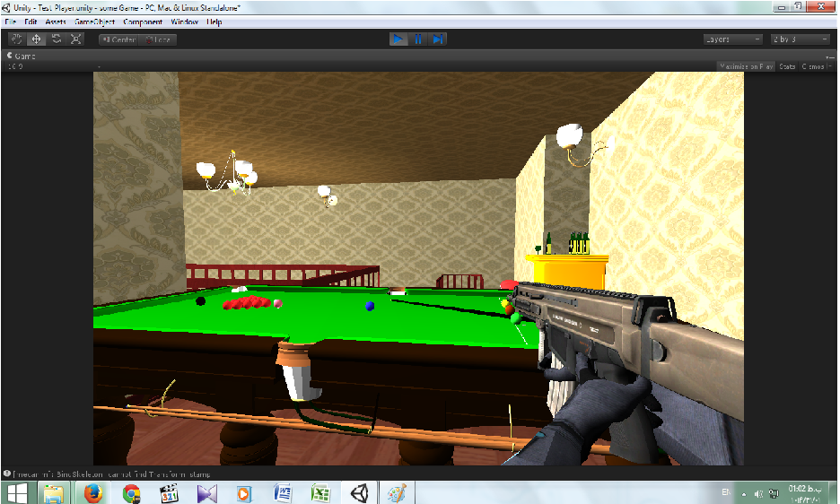Open the GameObject menu

(x=95, y=21)
